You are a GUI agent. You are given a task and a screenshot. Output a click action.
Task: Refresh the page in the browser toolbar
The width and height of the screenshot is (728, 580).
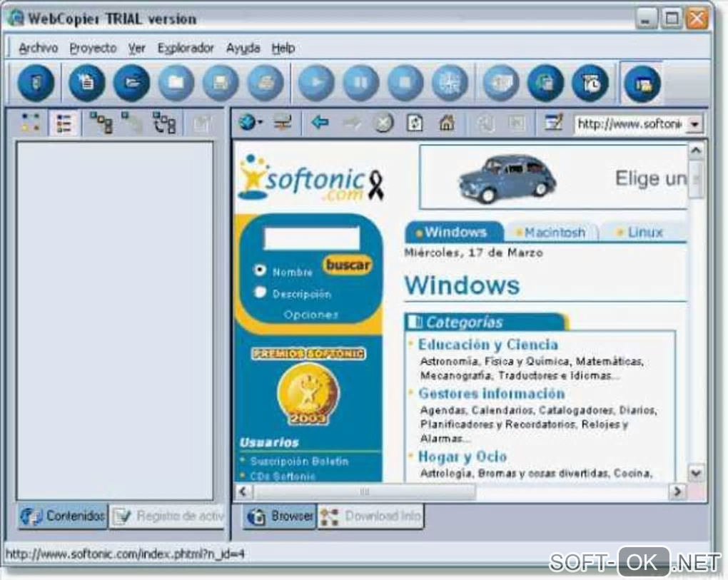click(x=415, y=123)
